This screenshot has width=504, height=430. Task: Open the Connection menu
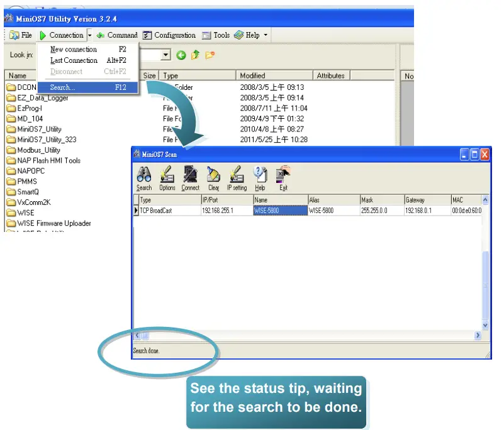[62, 35]
